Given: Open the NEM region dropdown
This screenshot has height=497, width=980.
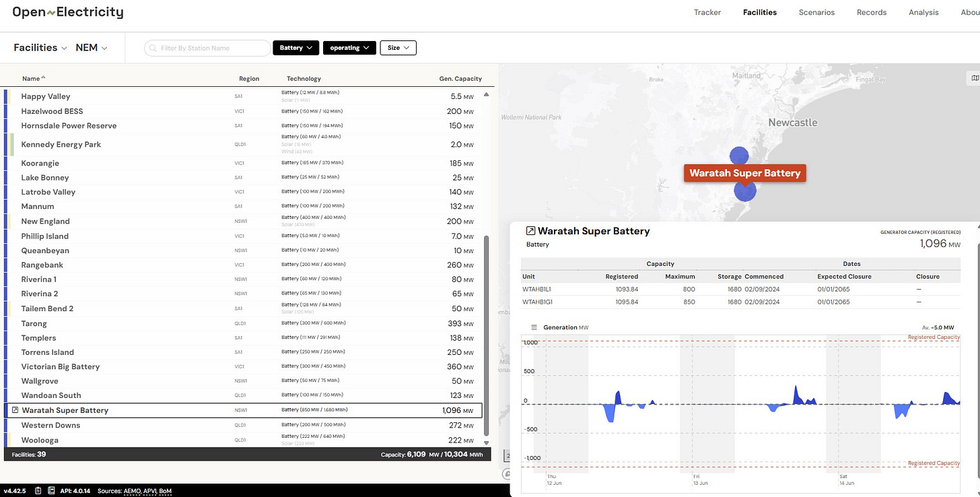Looking at the screenshot, I should coord(92,48).
